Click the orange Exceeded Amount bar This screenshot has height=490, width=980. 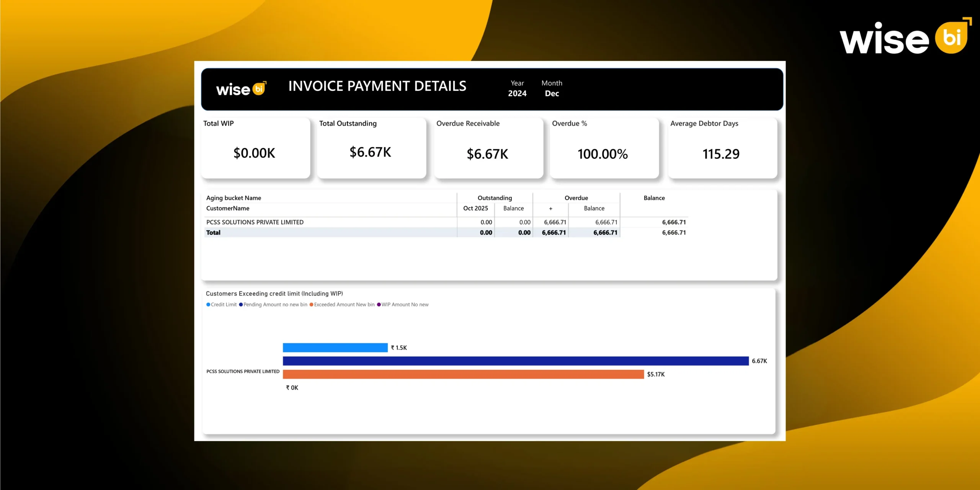459,374
